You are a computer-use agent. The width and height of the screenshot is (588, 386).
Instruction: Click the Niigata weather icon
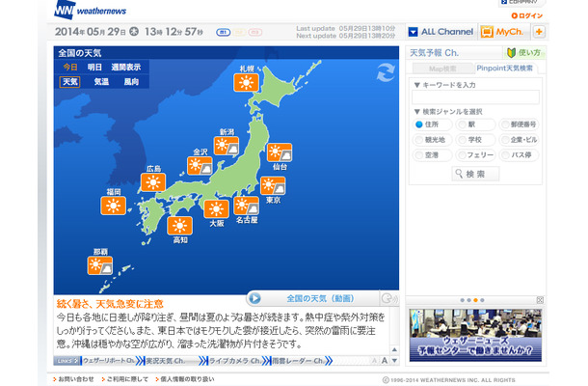pos(227,146)
